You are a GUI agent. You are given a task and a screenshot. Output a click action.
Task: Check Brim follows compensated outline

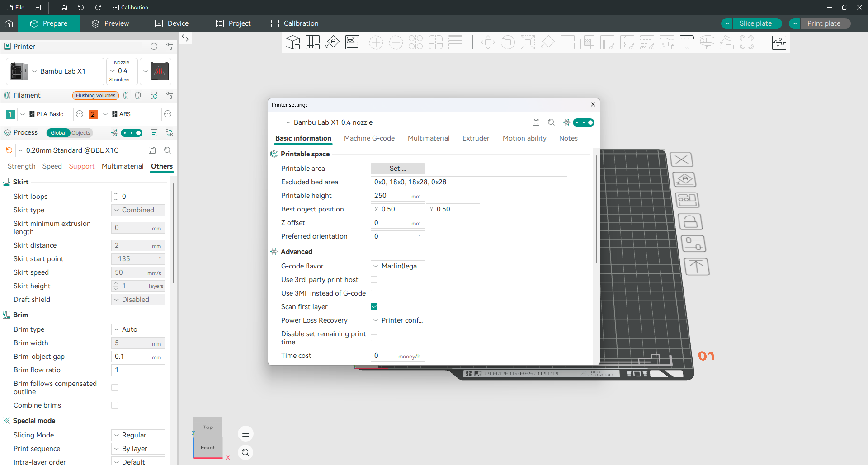click(114, 388)
